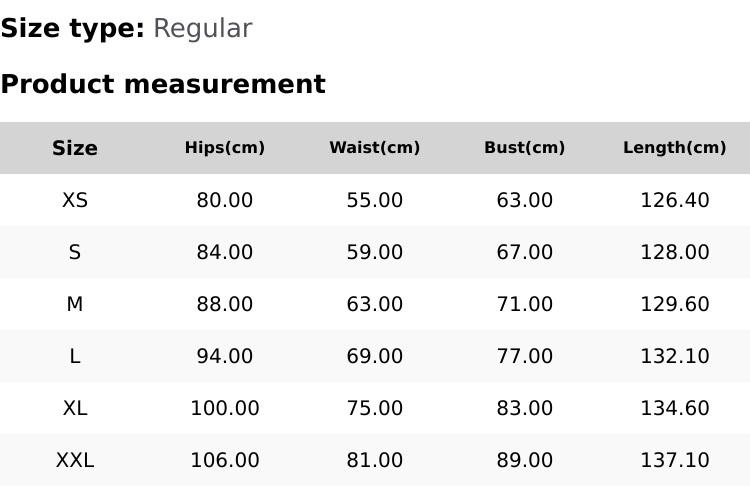Select the 89.00 bust value
The height and width of the screenshot is (486, 750).
click(525, 460)
